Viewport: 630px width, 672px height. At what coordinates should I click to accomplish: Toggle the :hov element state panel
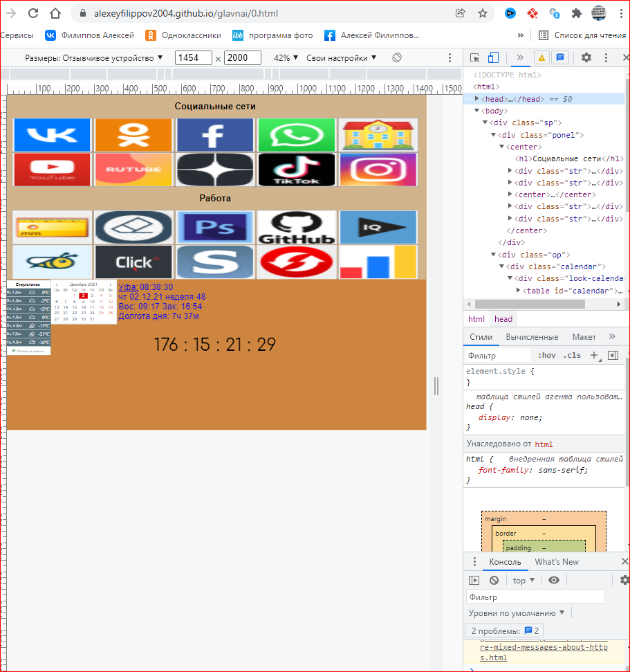tap(547, 355)
